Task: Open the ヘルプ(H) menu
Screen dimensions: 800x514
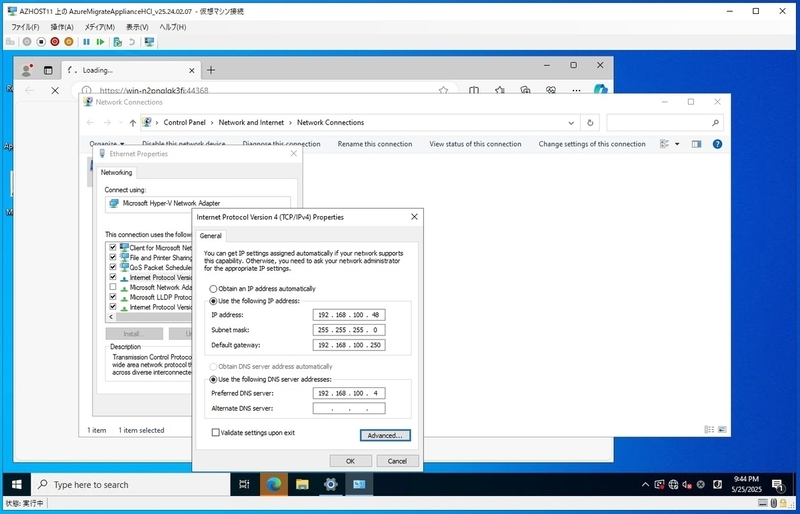Action: [x=172, y=27]
